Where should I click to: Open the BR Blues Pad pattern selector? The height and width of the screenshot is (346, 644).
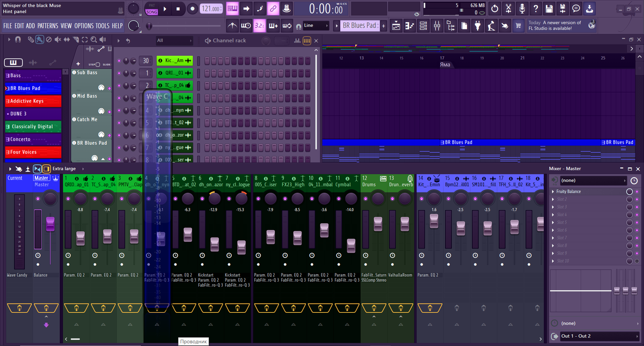pos(360,25)
